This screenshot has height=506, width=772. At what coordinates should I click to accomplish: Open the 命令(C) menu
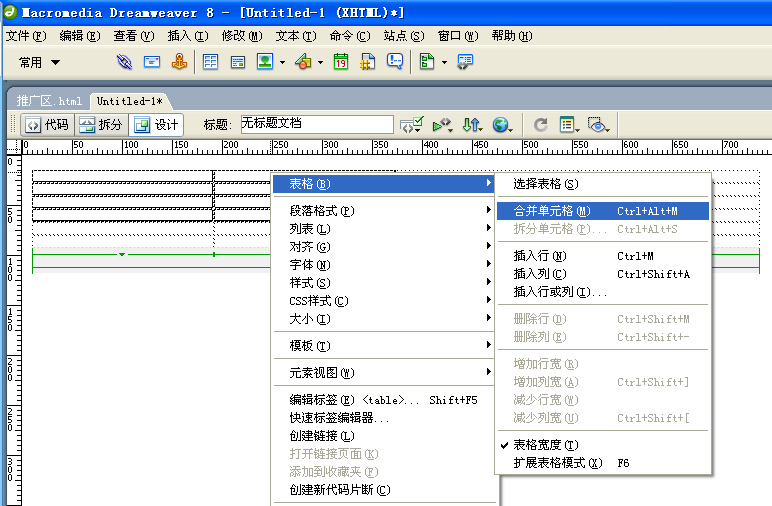pyautogui.click(x=350, y=36)
